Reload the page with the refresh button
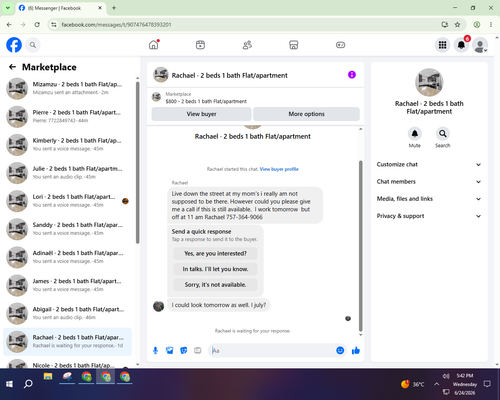The image size is (500, 400). pos(37,25)
